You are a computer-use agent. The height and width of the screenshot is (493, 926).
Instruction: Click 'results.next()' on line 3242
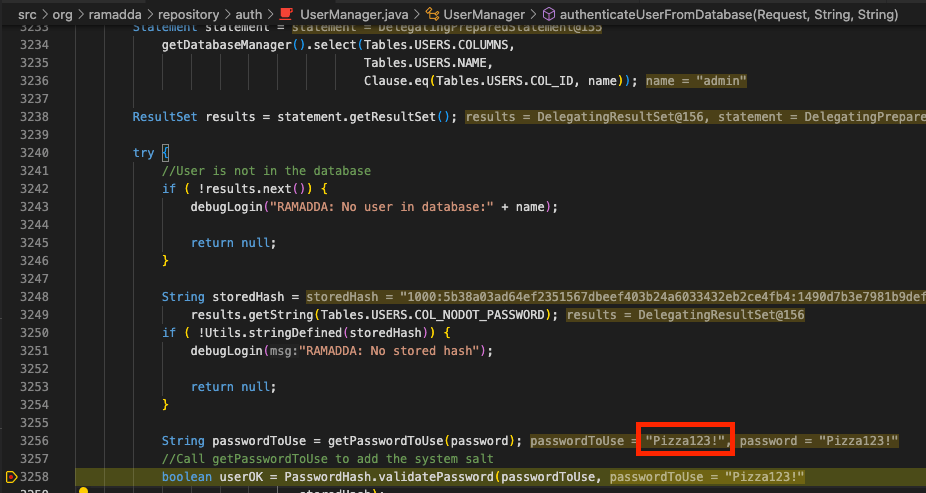(256, 189)
